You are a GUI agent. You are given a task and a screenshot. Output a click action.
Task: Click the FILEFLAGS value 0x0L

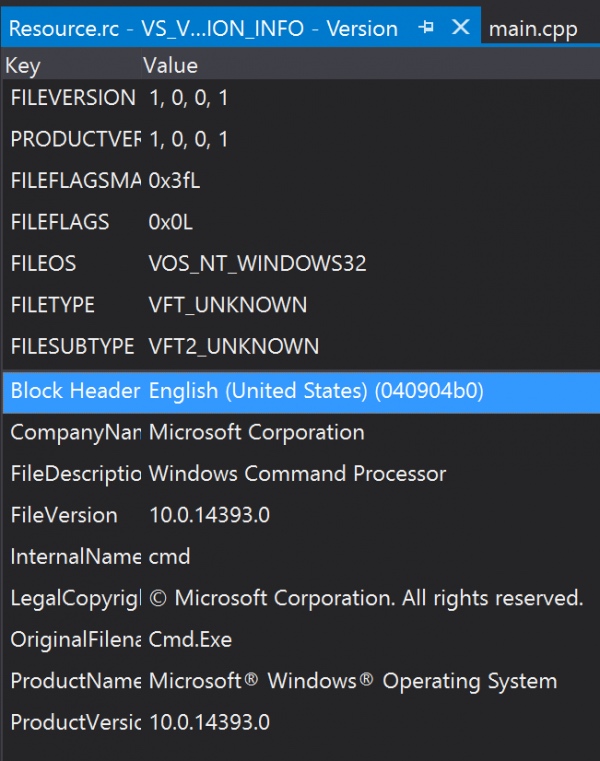pos(170,222)
